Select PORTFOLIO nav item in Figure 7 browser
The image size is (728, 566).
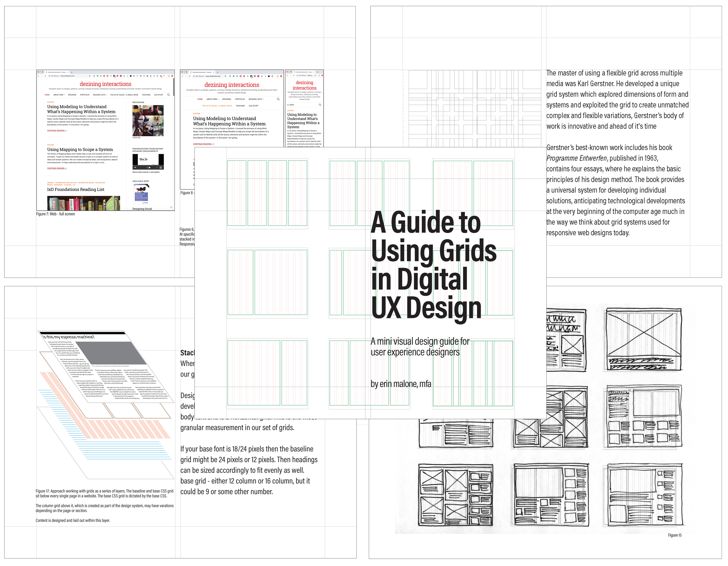(x=84, y=95)
